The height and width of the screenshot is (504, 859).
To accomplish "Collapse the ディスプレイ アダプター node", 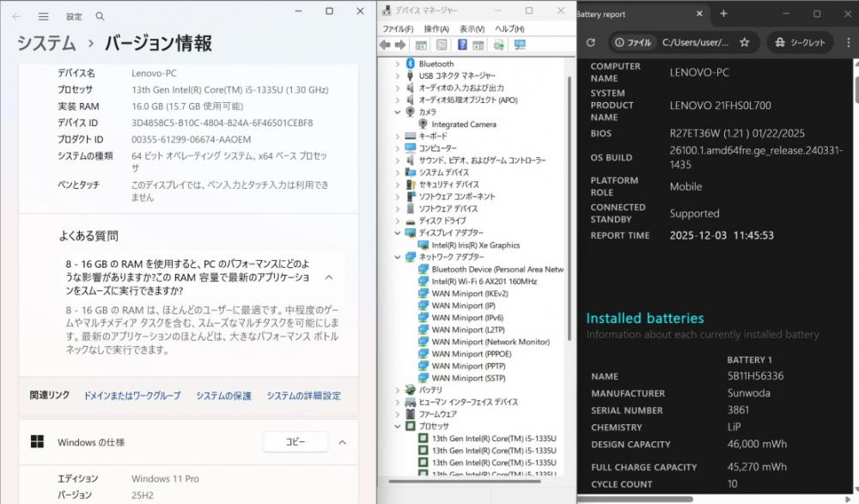I will pyautogui.click(x=397, y=233).
